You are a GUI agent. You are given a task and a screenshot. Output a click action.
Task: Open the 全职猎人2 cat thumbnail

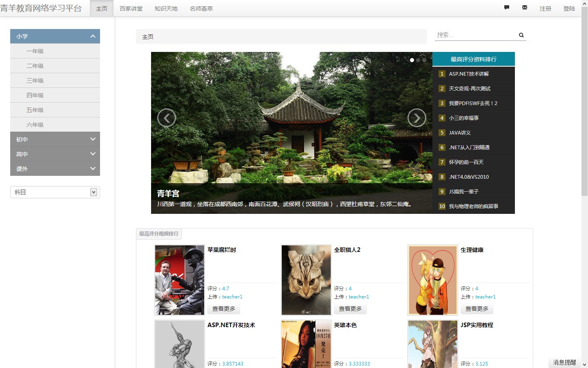[x=306, y=280]
